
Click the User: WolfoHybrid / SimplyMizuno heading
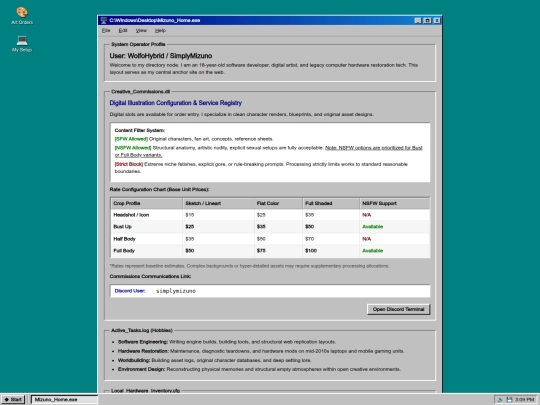coord(161,56)
